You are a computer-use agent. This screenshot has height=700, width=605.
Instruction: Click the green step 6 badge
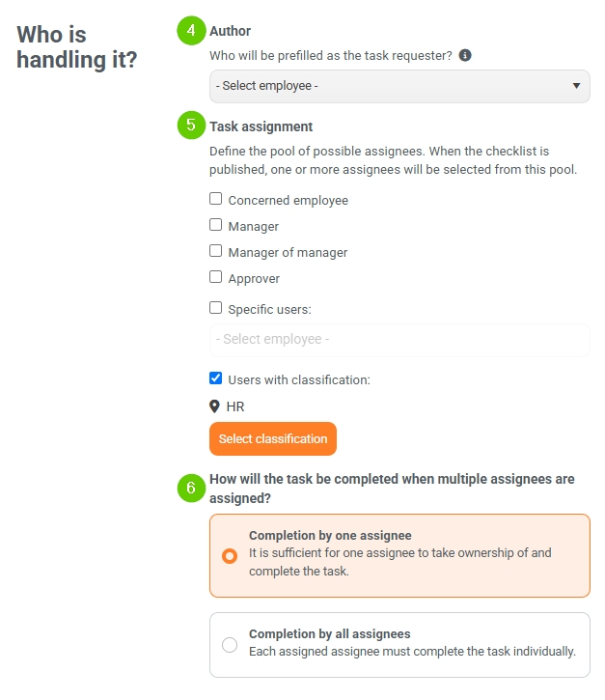click(191, 488)
